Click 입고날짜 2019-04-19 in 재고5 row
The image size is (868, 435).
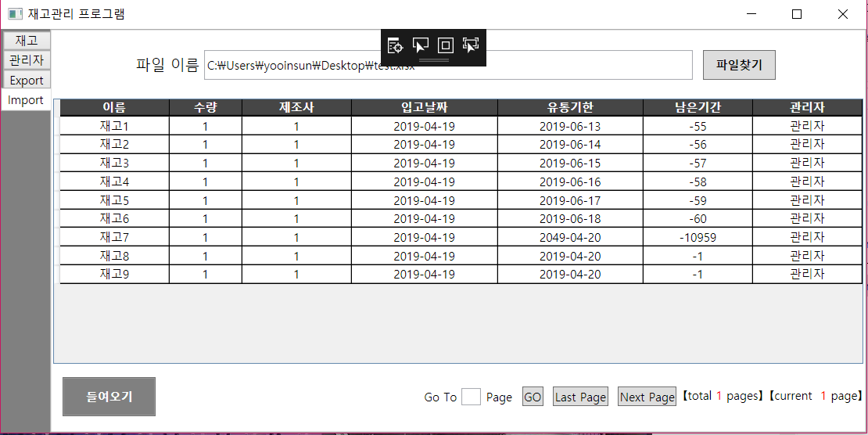click(x=425, y=200)
